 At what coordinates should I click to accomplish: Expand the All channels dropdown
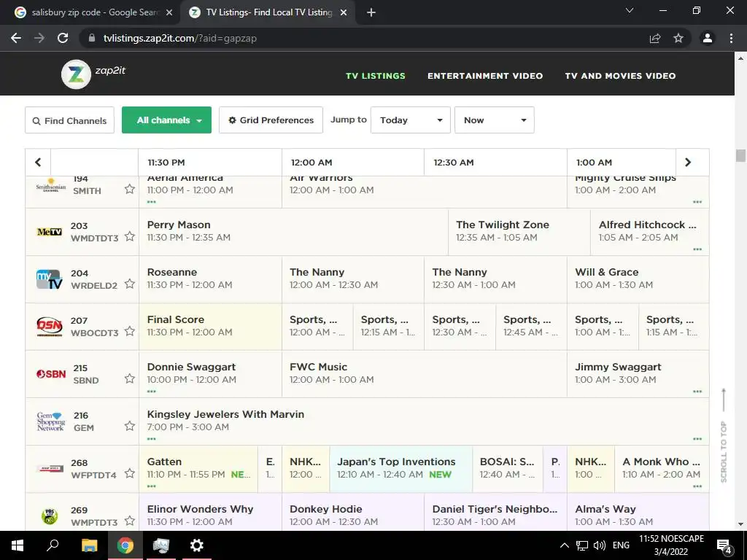click(167, 120)
